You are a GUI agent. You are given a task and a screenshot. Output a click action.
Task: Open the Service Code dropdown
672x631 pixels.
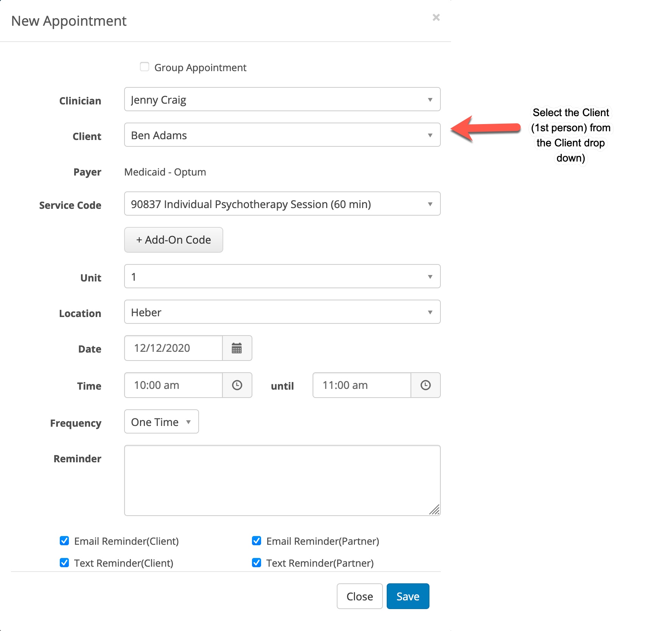(282, 204)
